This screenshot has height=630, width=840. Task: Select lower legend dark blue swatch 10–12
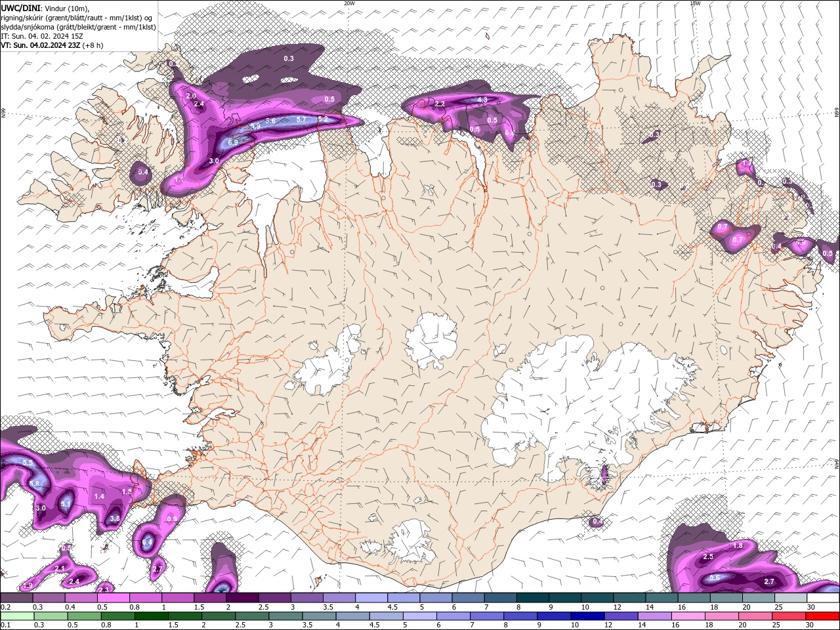(588, 616)
